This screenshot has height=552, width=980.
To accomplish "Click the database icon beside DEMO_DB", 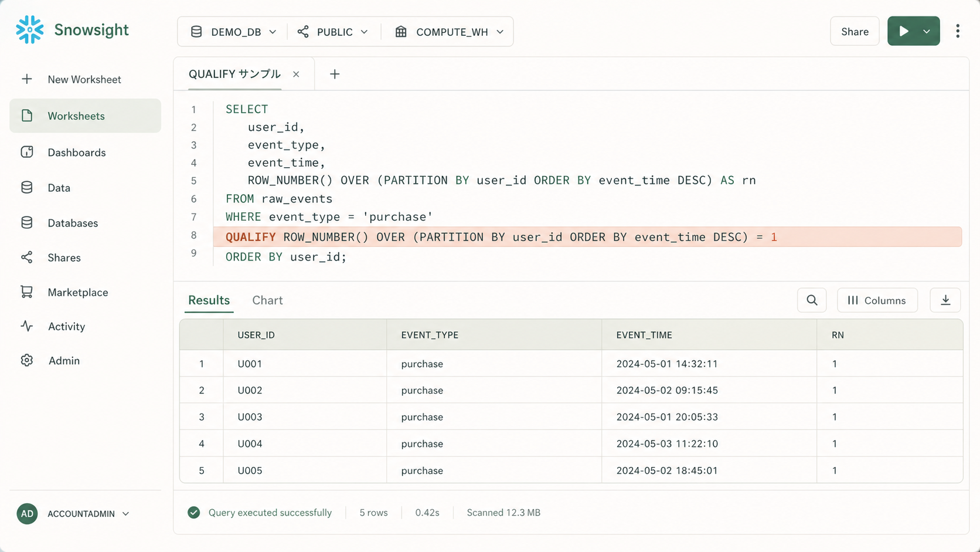I will (x=196, y=32).
